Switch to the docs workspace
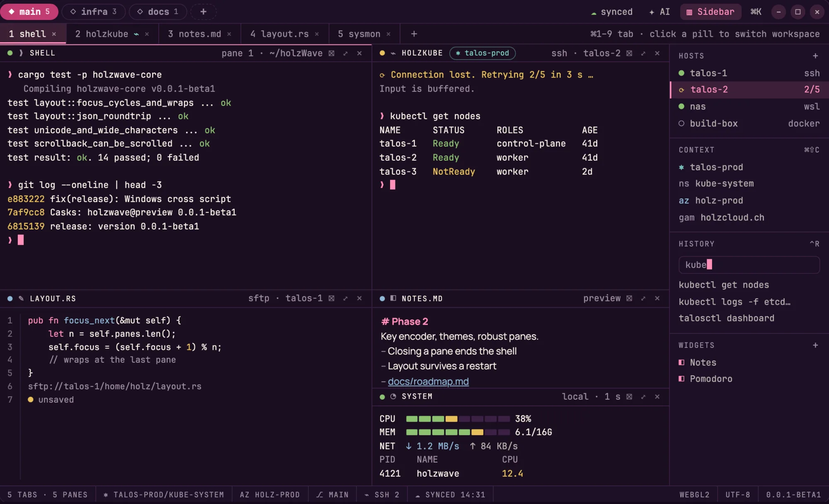This screenshot has height=504, width=829. pos(158,12)
